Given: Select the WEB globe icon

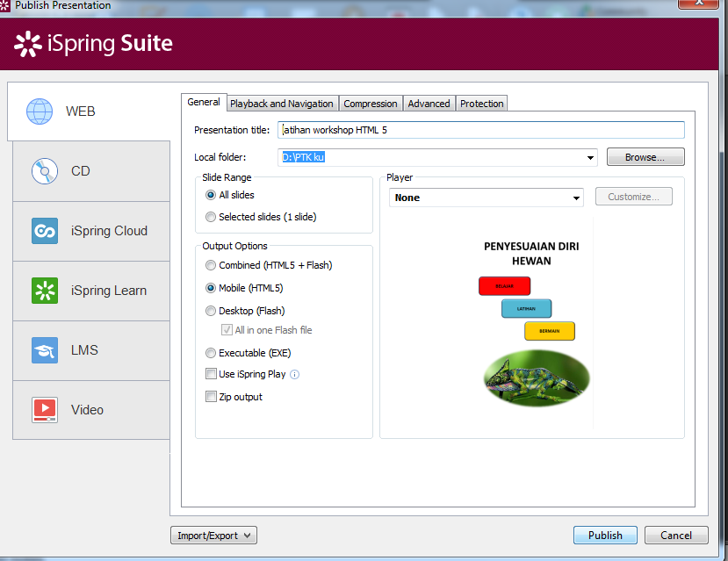Looking at the screenshot, I should click(40, 111).
